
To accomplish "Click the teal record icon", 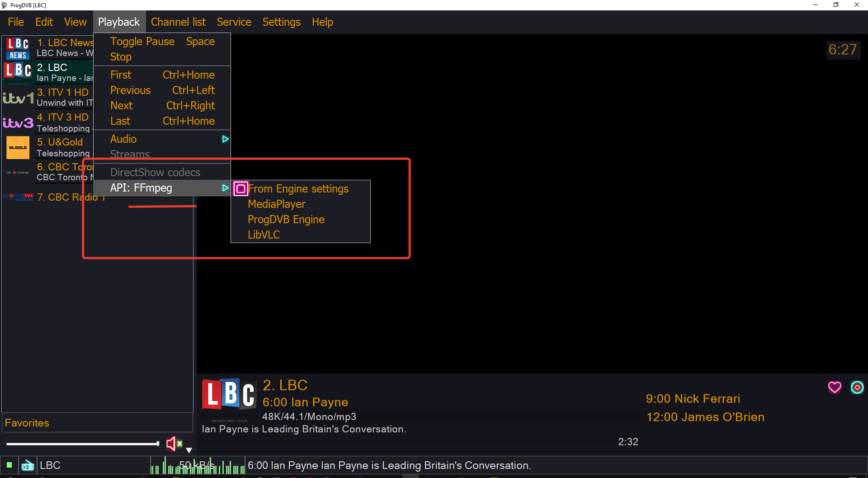I will (x=857, y=387).
